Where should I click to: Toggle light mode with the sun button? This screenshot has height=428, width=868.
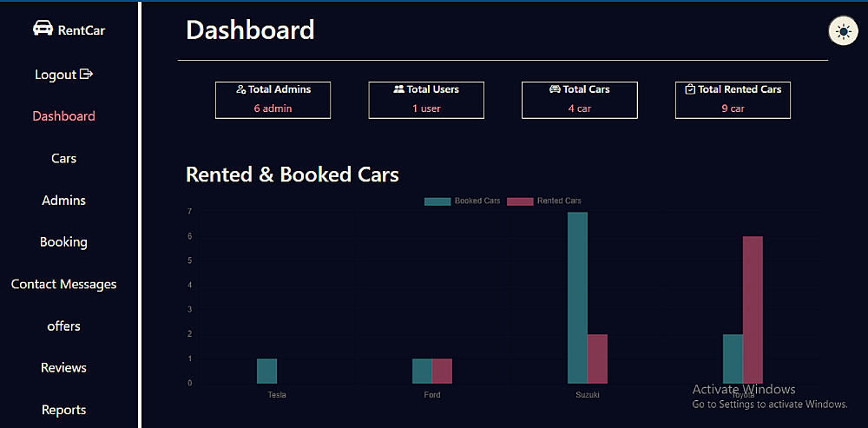842,31
